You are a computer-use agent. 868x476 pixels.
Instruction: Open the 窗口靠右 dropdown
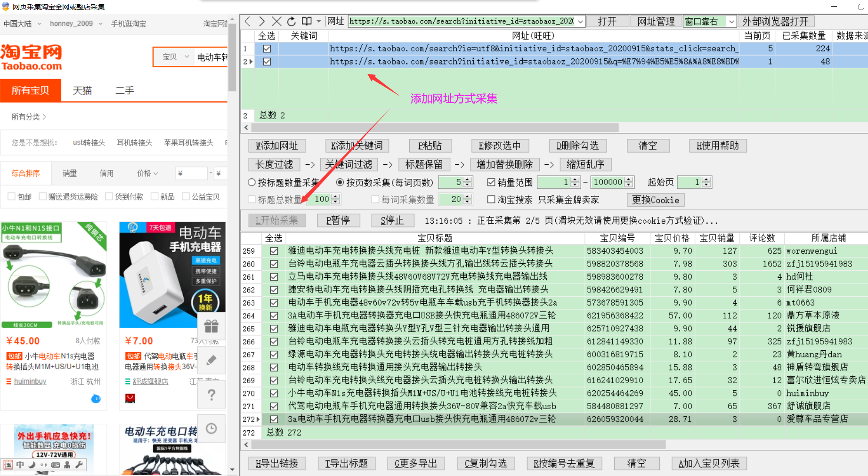click(731, 22)
